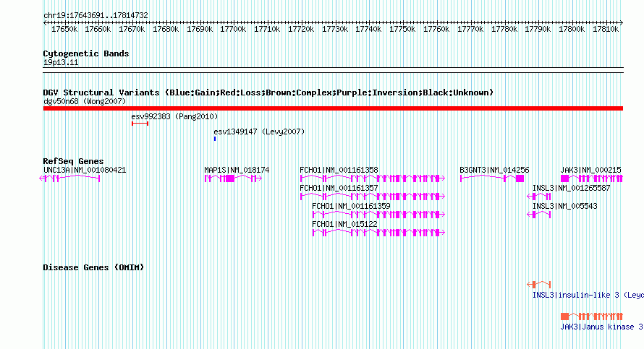Image resolution: width=644 pixels, height=349 pixels.
Task: Select the B3GNT3 gene model glyph
Action: pos(492,178)
